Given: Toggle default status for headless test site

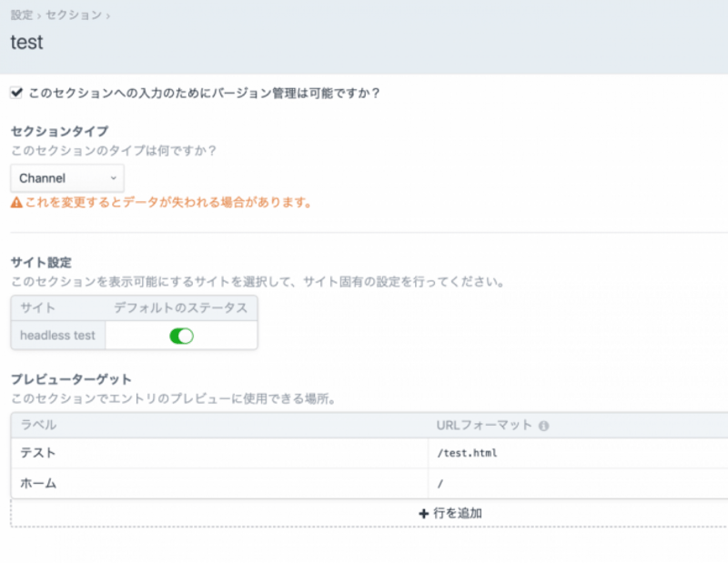Looking at the screenshot, I should point(181,336).
